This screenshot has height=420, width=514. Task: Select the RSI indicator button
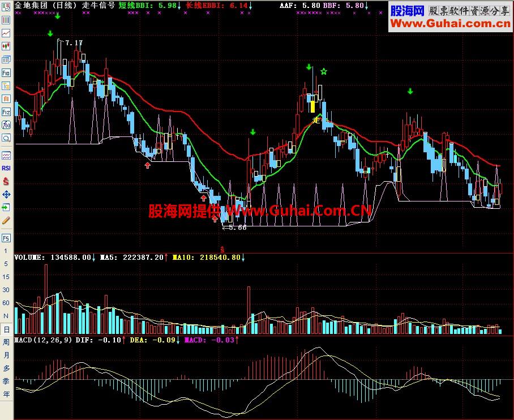pyautogui.click(x=6, y=168)
